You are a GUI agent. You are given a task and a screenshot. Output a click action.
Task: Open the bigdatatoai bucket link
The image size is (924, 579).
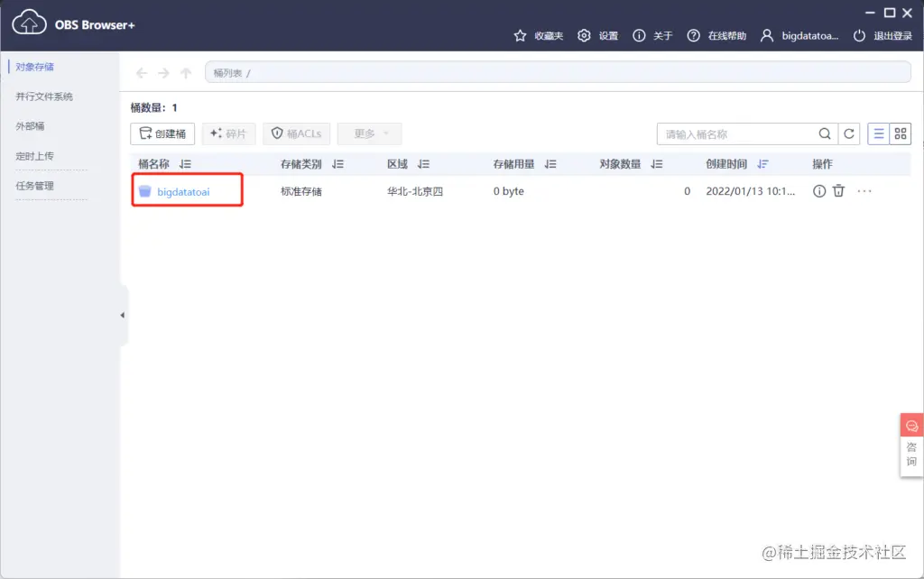pos(183,191)
